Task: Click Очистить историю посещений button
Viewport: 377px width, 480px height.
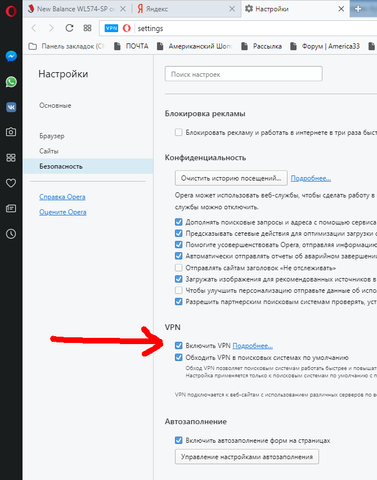Action: pos(231,178)
